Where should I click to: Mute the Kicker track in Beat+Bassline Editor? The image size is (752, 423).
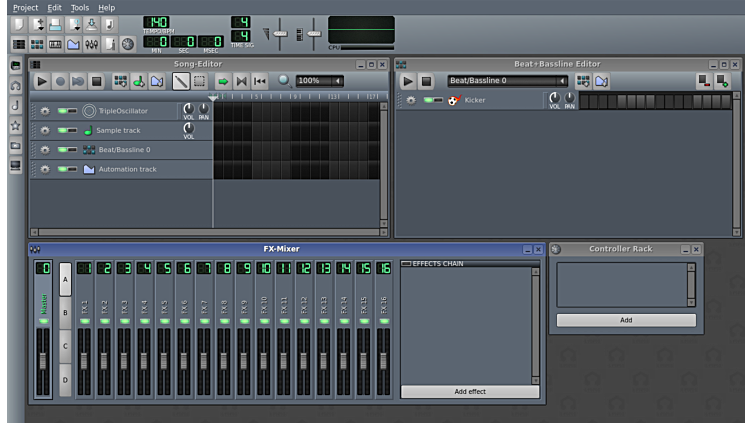click(429, 100)
